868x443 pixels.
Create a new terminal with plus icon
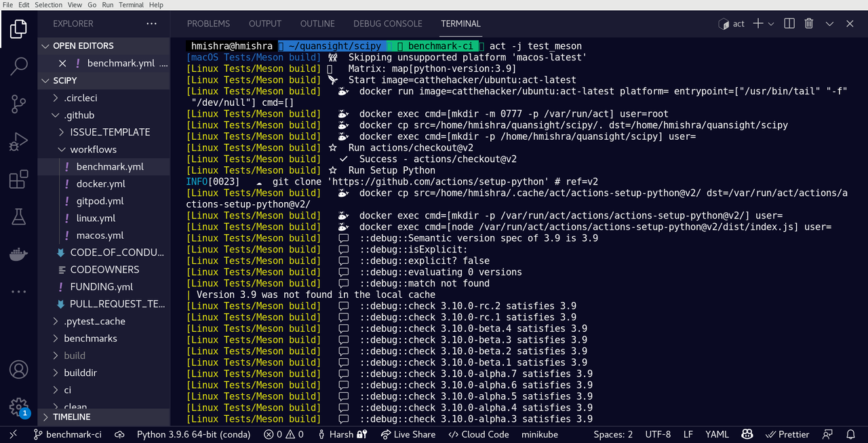click(x=758, y=24)
